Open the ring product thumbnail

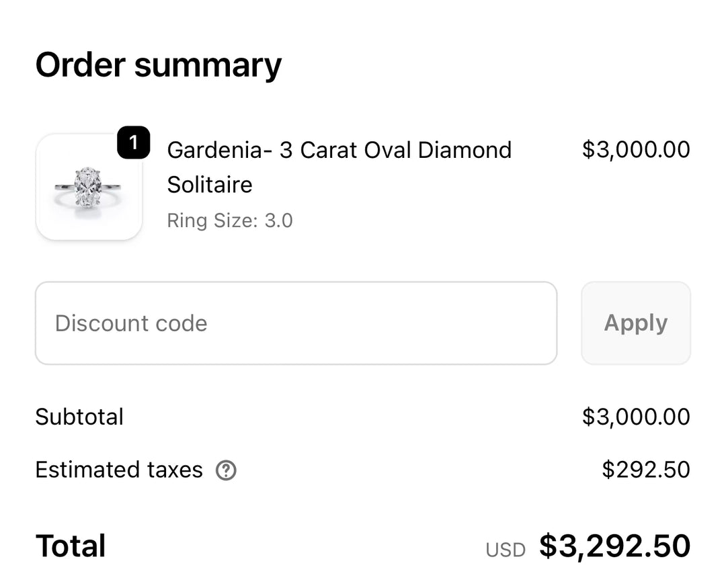(89, 187)
